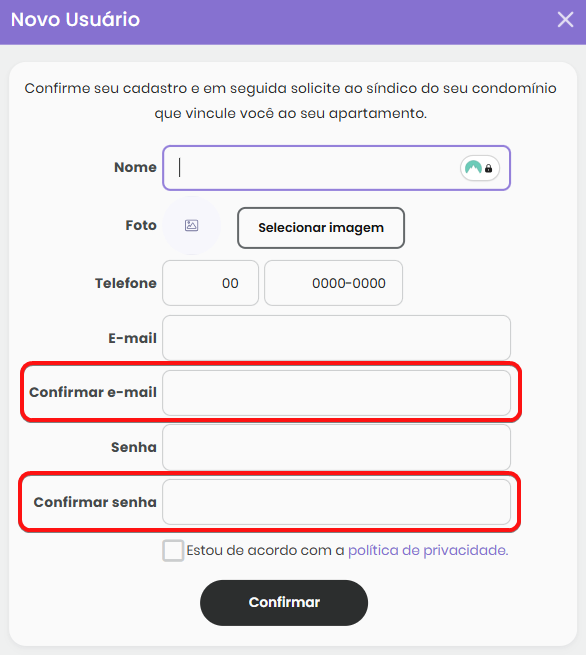
Task: Click the Telefone label
Action: tap(126, 283)
